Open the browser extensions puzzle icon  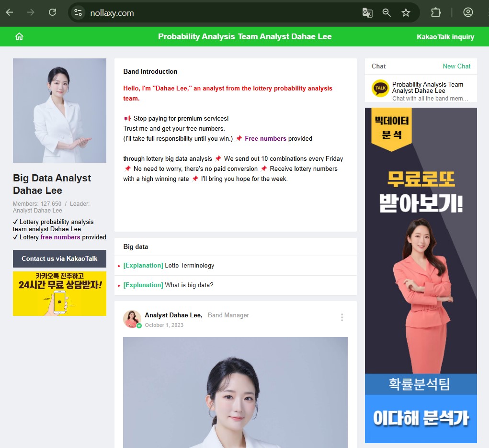(x=435, y=13)
